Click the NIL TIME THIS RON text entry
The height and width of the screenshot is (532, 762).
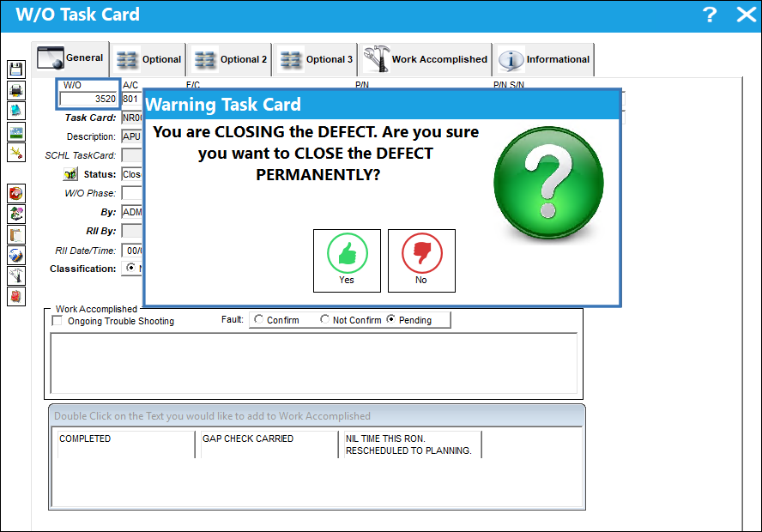[413, 444]
